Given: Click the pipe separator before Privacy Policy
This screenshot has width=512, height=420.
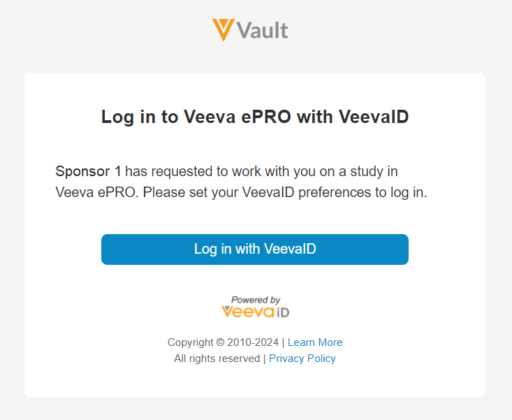Looking at the screenshot, I should point(265,359).
